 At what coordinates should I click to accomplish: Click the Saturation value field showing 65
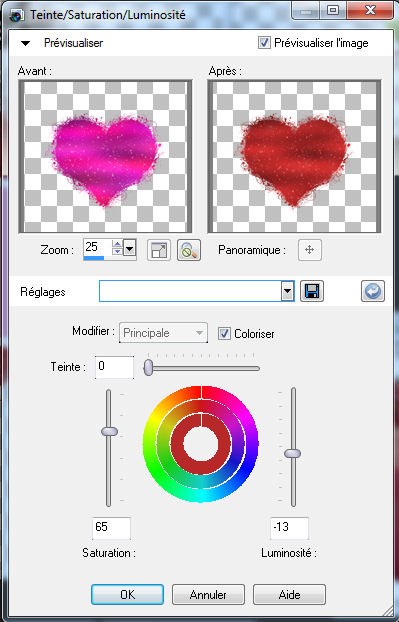111,528
